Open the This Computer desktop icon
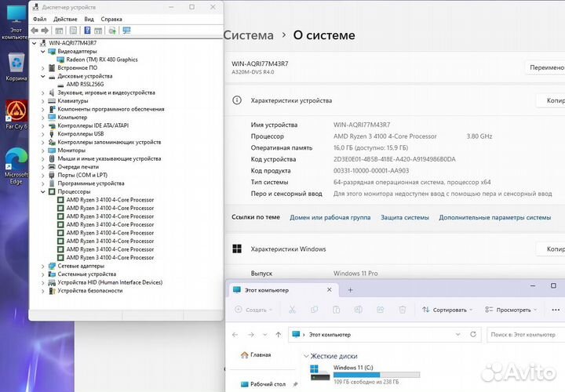The width and height of the screenshot is (565, 392). click(16, 22)
